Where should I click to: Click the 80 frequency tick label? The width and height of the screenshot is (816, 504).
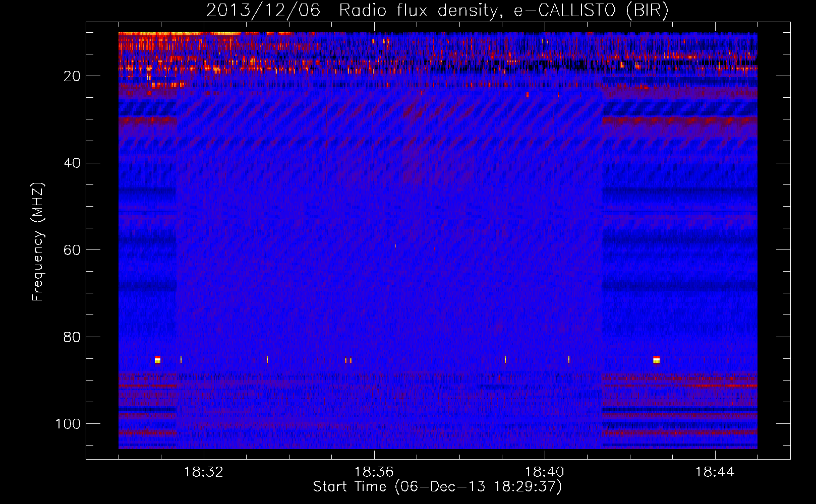click(73, 337)
